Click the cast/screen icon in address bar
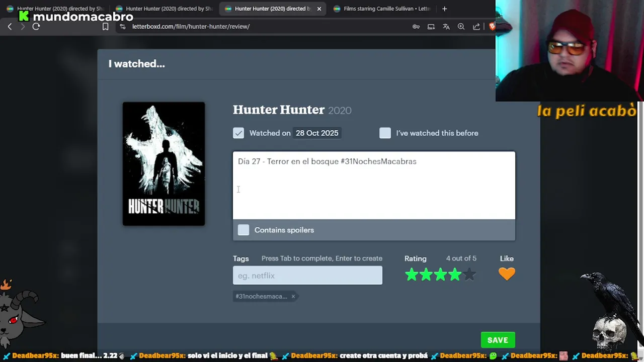Viewport: 644px width, 362px height. click(x=431, y=27)
